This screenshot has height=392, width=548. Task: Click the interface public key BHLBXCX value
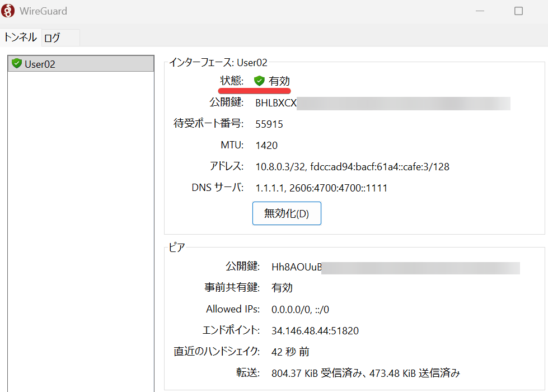383,103
